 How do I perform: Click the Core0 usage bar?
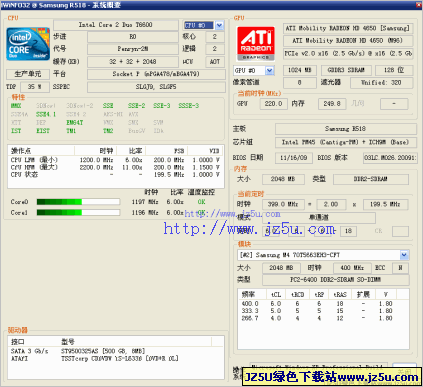(x=78, y=202)
